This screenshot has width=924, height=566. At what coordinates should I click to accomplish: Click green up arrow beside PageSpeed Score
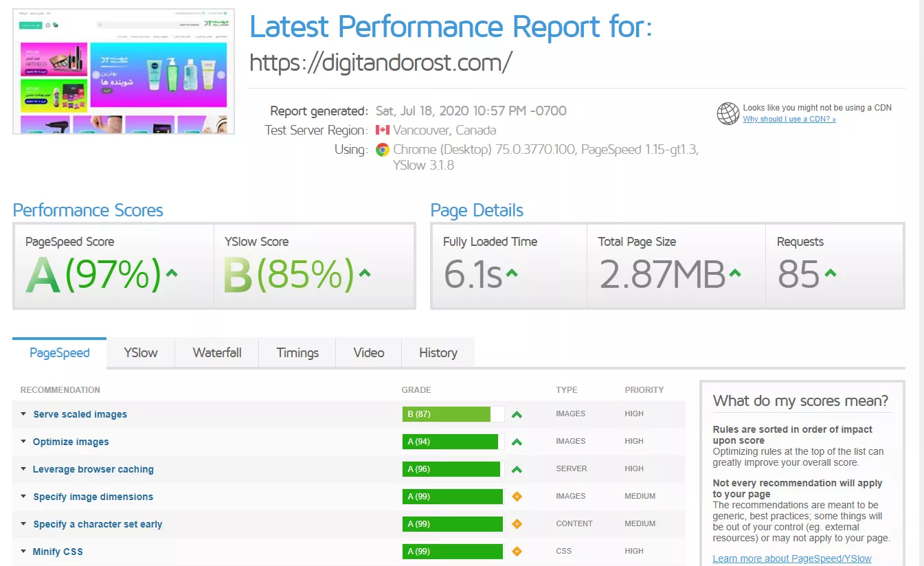click(x=172, y=273)
